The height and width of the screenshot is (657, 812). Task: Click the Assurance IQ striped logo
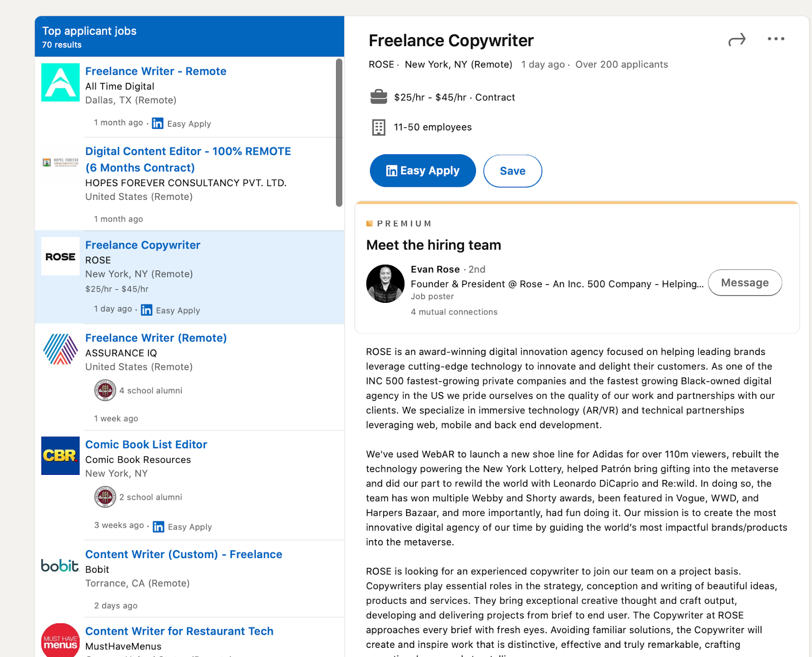tap(60, 349)
